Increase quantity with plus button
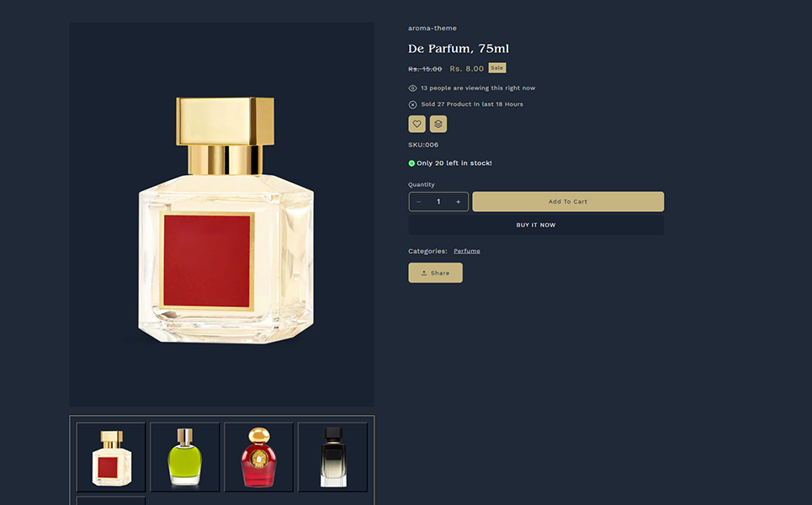Viewport: 812px width, 505px height. [x=459, y=201]
